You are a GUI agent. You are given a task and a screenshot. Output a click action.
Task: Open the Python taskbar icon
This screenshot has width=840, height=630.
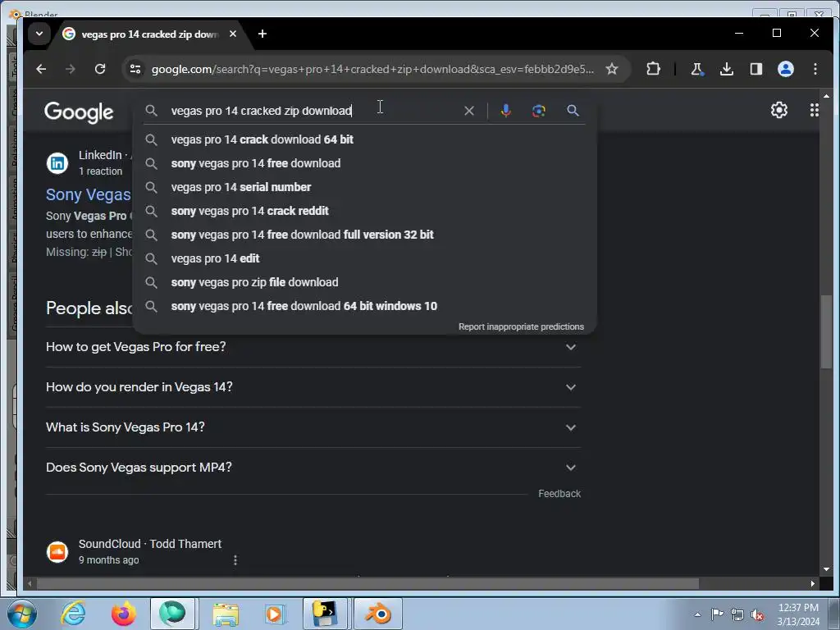[326, 614]
